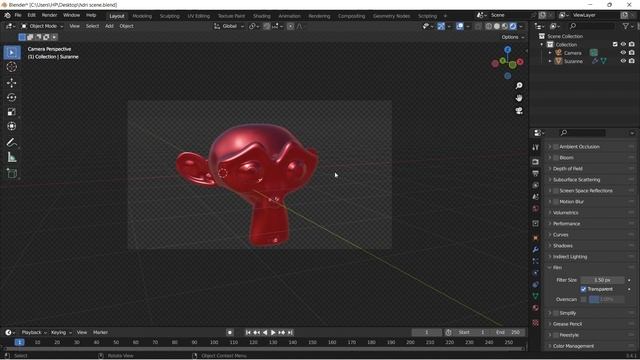Open the Object Mode dropdown
Screen dimensions: 640x360
point(42,26)
